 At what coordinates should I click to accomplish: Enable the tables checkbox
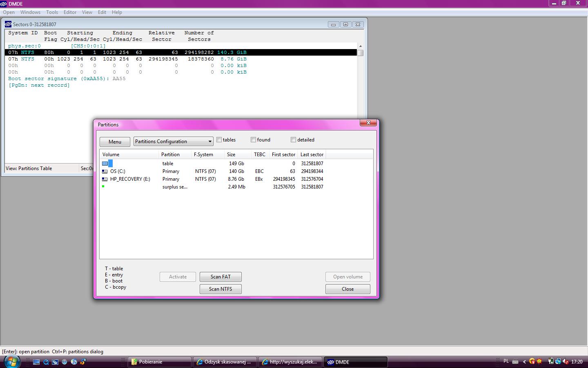coord(219,140)
